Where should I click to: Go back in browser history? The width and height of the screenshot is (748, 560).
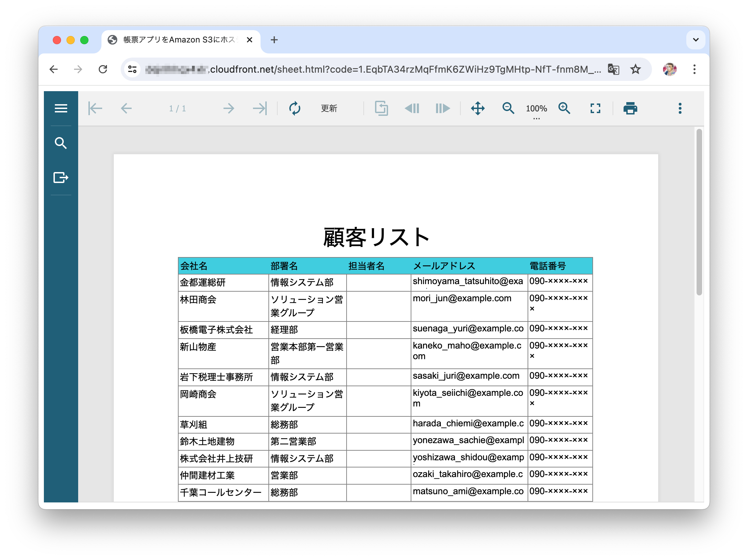53,70
